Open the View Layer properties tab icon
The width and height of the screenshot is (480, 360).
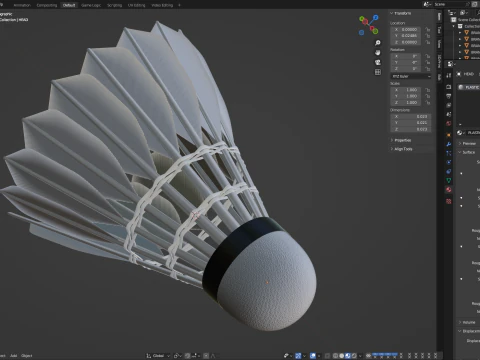point(449,105)
